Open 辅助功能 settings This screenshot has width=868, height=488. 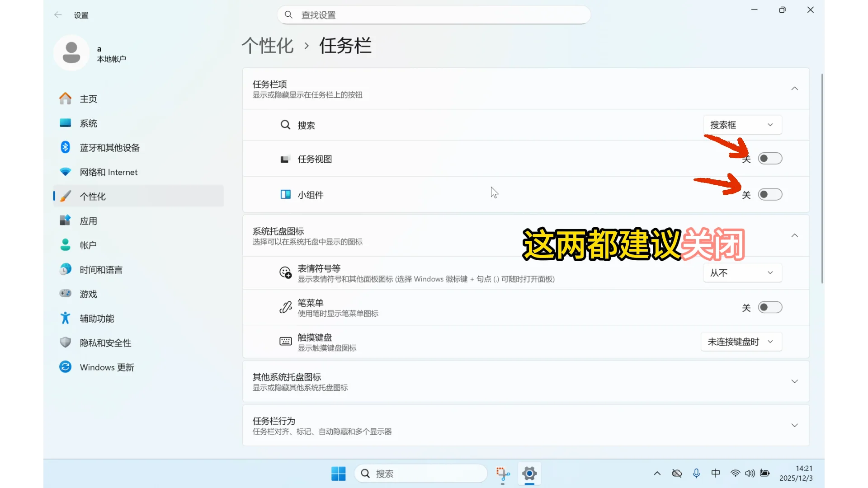(x=97, y=318)
